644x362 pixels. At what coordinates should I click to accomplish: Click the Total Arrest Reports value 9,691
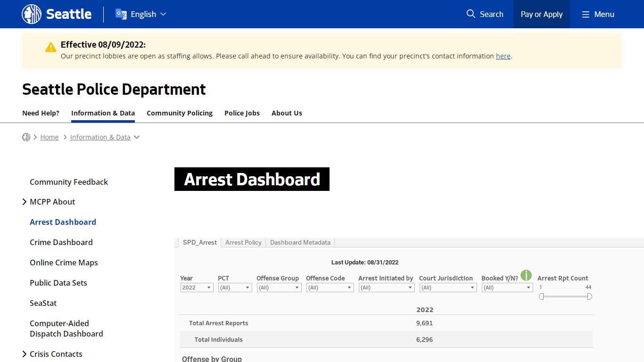coord(424,323)
